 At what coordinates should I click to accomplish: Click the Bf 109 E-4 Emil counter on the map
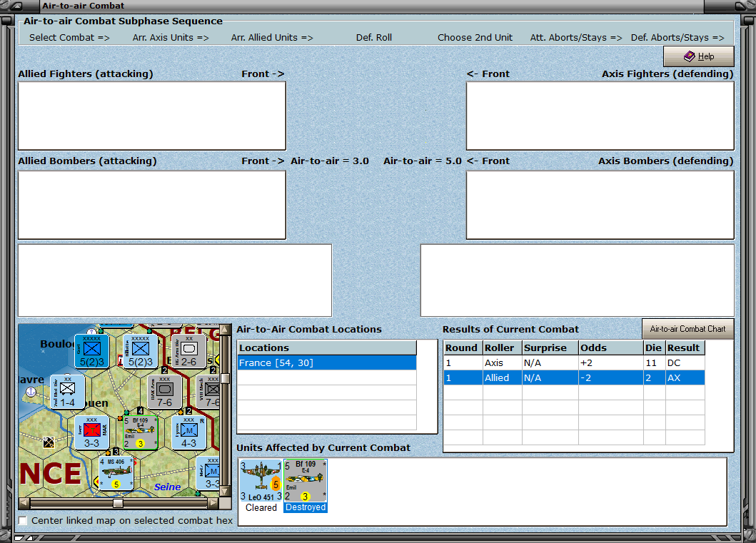[141, 432]
